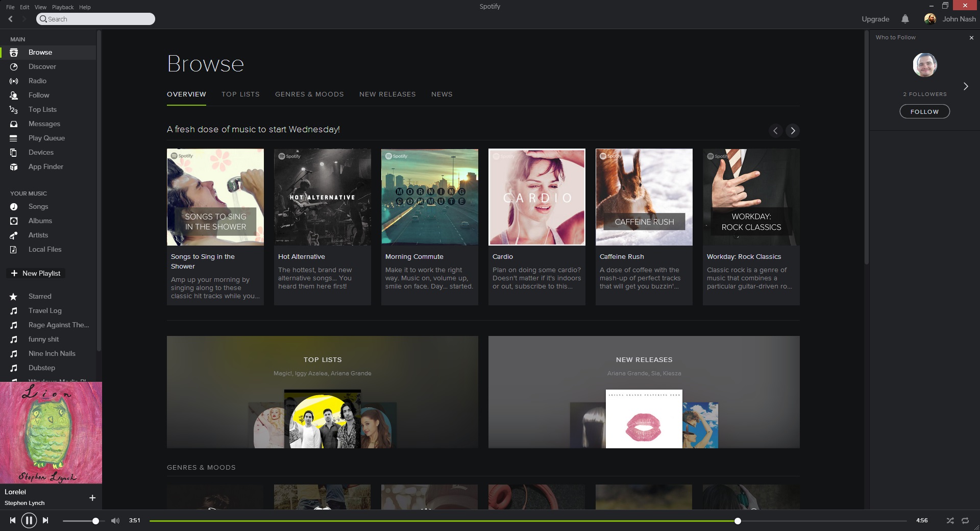
Task: Open the funny shit playlist
Action: click(x=43, y=340)
